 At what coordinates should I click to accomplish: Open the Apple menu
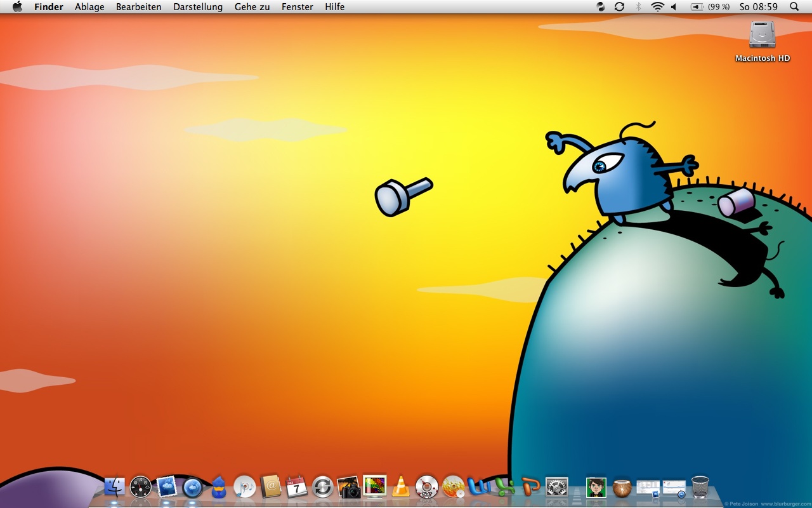[x=17, y=6]
